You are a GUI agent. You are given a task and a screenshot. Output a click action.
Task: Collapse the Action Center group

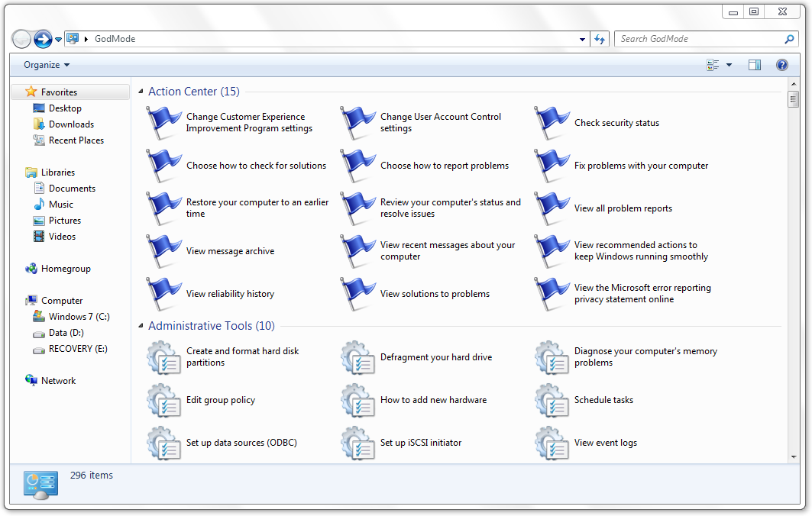pyautogui.click(x=141, y=92)
